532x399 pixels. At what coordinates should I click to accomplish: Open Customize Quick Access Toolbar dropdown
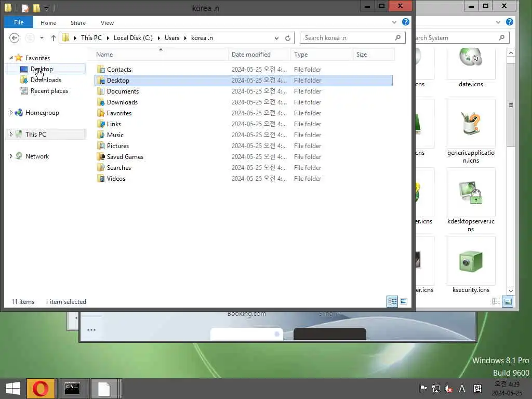point(46,8)
